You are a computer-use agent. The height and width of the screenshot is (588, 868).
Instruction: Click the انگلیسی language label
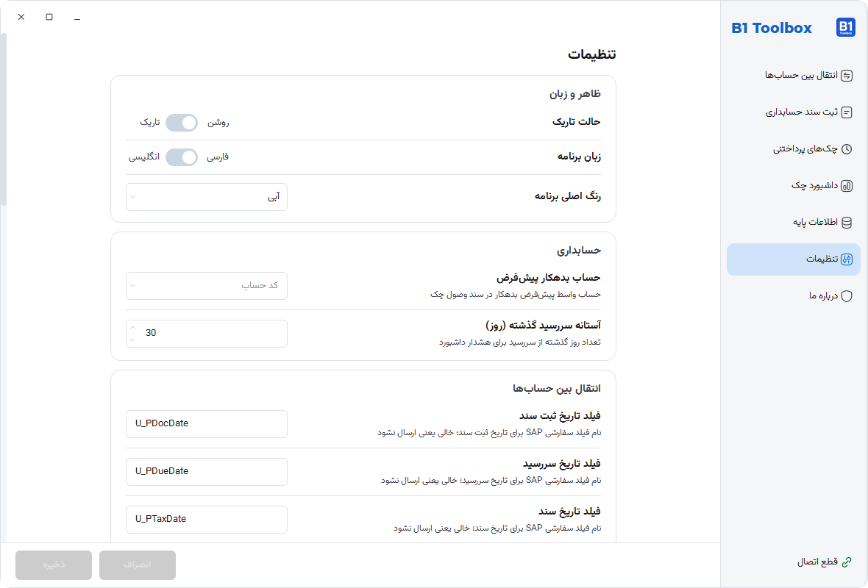tap(144, 157)
